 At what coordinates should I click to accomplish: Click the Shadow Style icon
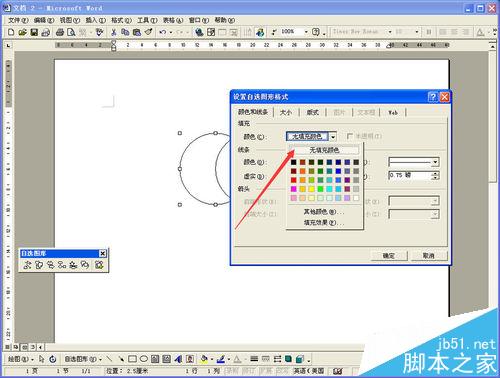[x=289, y=359]
